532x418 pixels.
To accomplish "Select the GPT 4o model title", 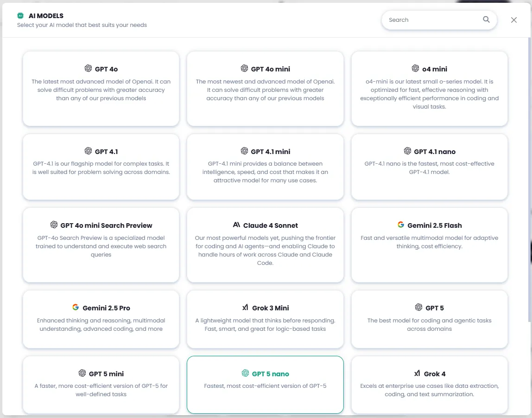I will [106, 69].
